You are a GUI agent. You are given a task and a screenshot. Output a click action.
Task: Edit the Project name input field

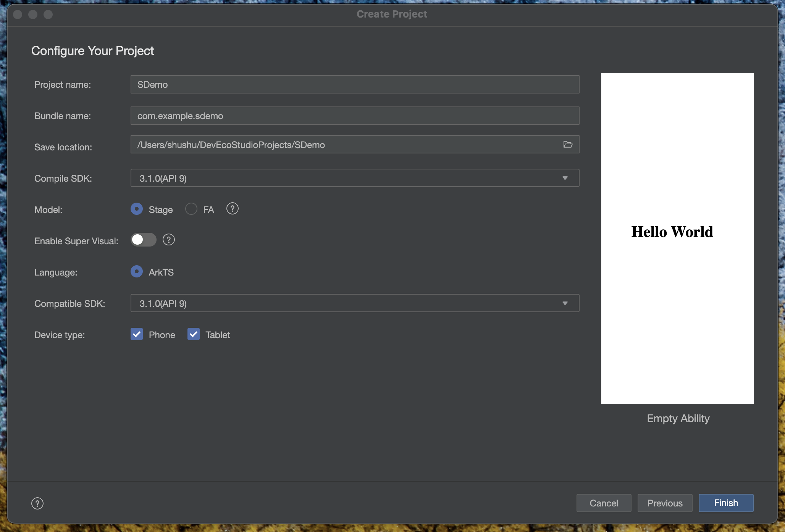pos(354,84)
